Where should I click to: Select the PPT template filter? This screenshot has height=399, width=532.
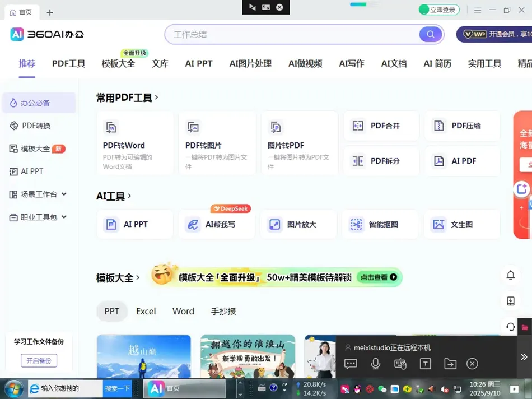pos(112,311)
